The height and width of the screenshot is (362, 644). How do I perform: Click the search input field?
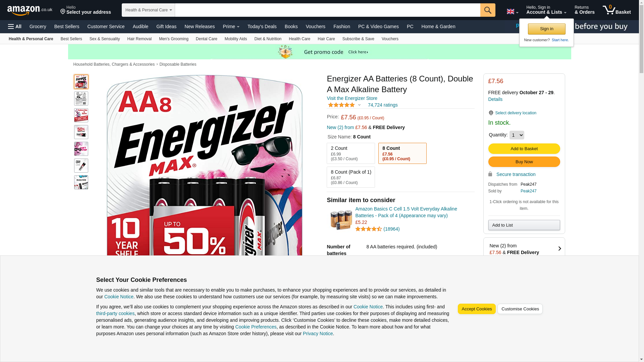(328, 10)
